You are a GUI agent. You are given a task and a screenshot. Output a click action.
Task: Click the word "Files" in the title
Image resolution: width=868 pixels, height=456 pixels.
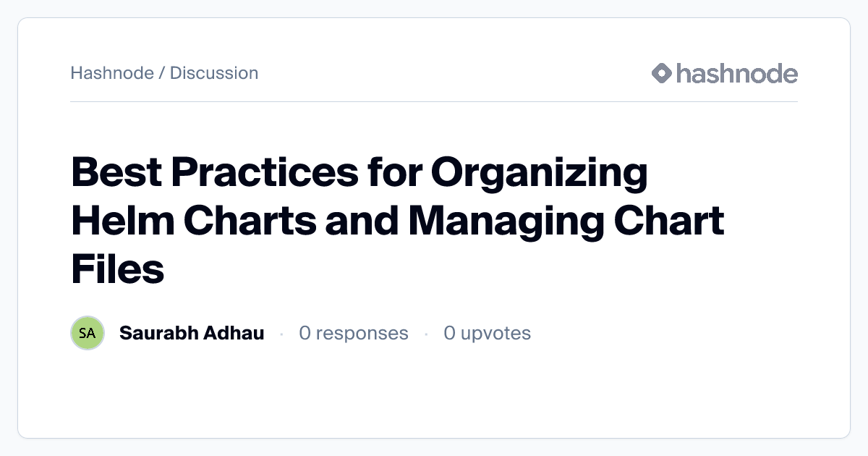point(118,269)
